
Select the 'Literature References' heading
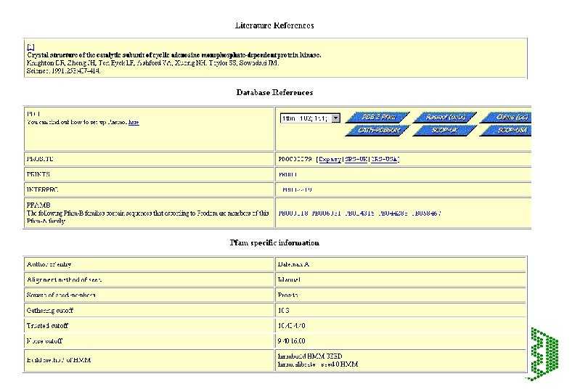point(274,25)
